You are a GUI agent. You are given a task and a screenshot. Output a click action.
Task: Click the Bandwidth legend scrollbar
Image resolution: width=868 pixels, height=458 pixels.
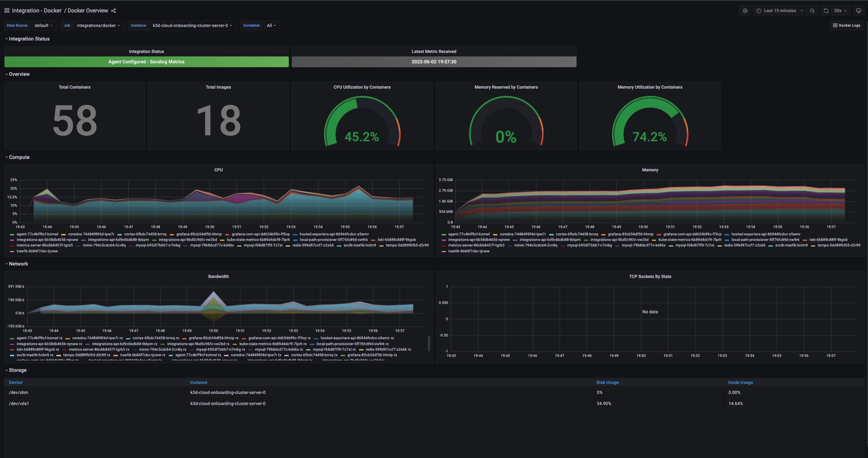click(429, 343)
